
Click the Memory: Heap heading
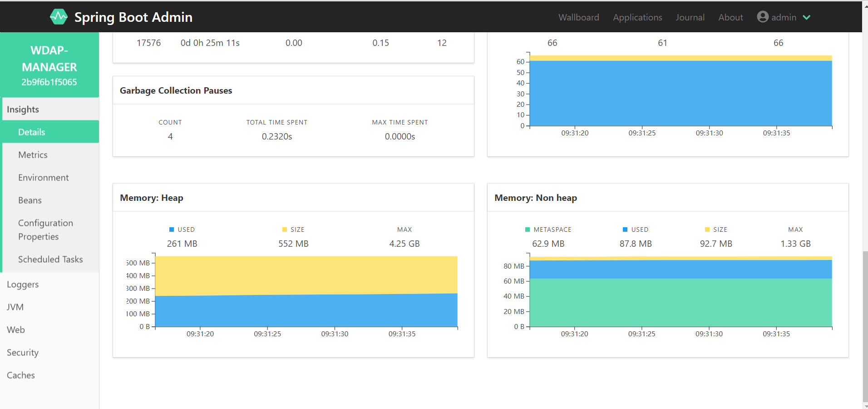[152, 198]
